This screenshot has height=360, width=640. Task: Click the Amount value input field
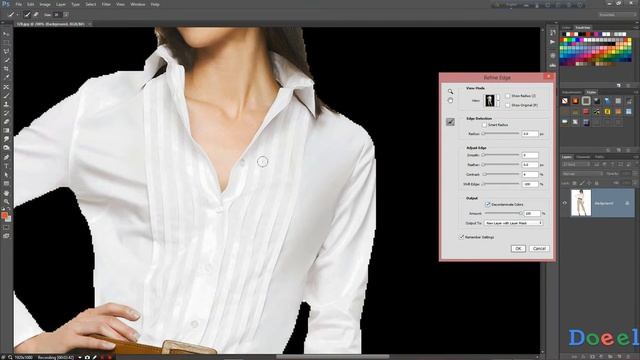(x=532, y=213)
